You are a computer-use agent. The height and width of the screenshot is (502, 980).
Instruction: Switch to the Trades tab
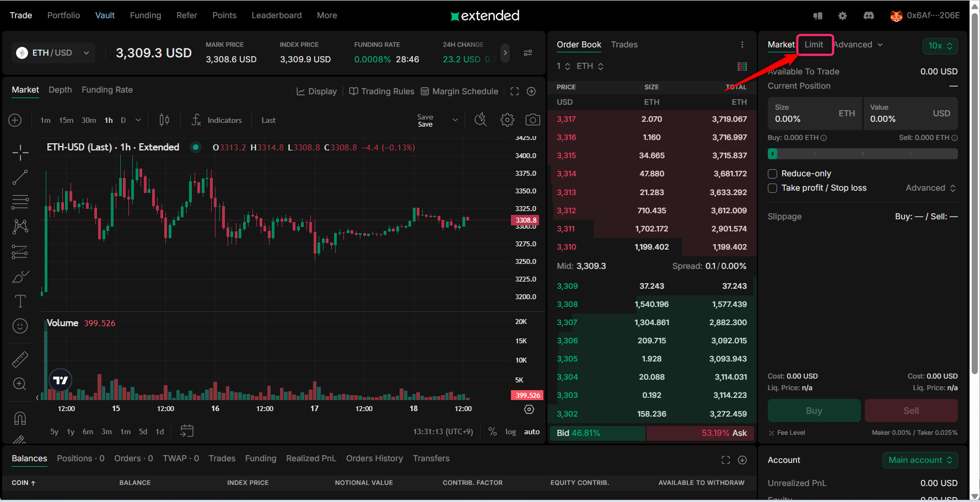tap(624, 45)
